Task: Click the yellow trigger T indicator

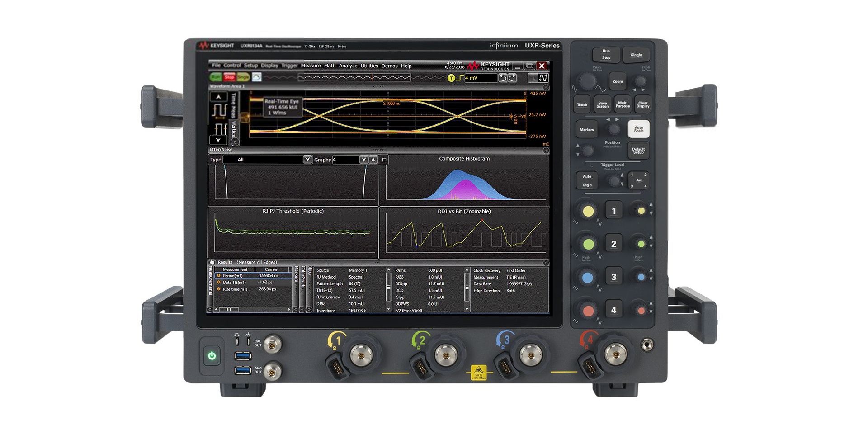Action: point(451,78)
